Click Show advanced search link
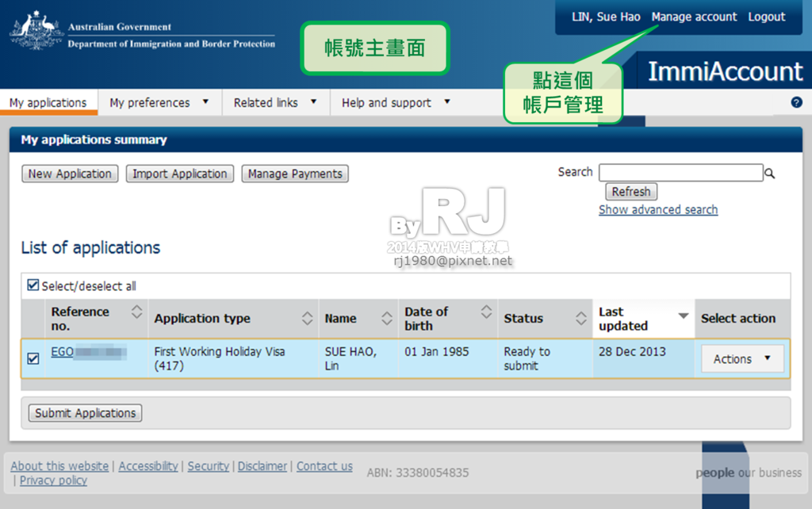Viewport: 812px width, 509px height. pyautogui.click(x=658, y=210)
